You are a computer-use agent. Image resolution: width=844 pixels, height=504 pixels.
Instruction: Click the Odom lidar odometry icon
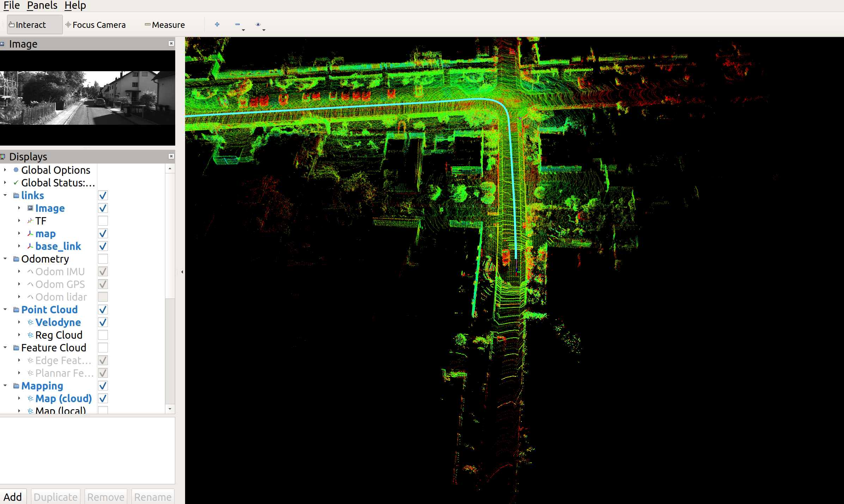pos(30,297)
